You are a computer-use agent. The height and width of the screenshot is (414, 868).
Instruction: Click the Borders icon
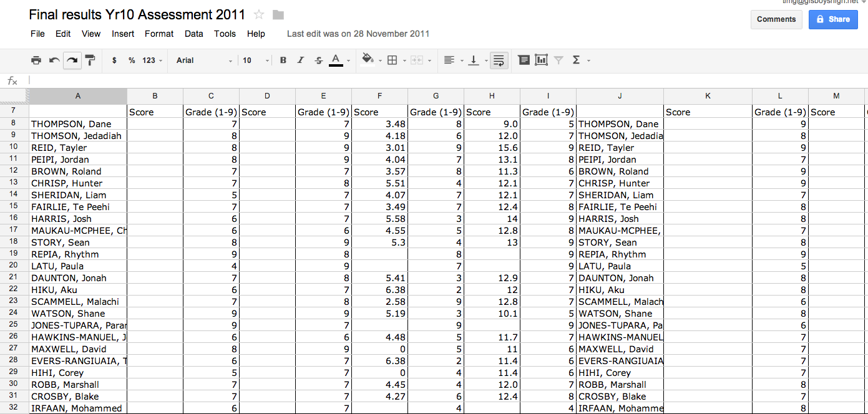pyautogui.click(x=393, y=60)
